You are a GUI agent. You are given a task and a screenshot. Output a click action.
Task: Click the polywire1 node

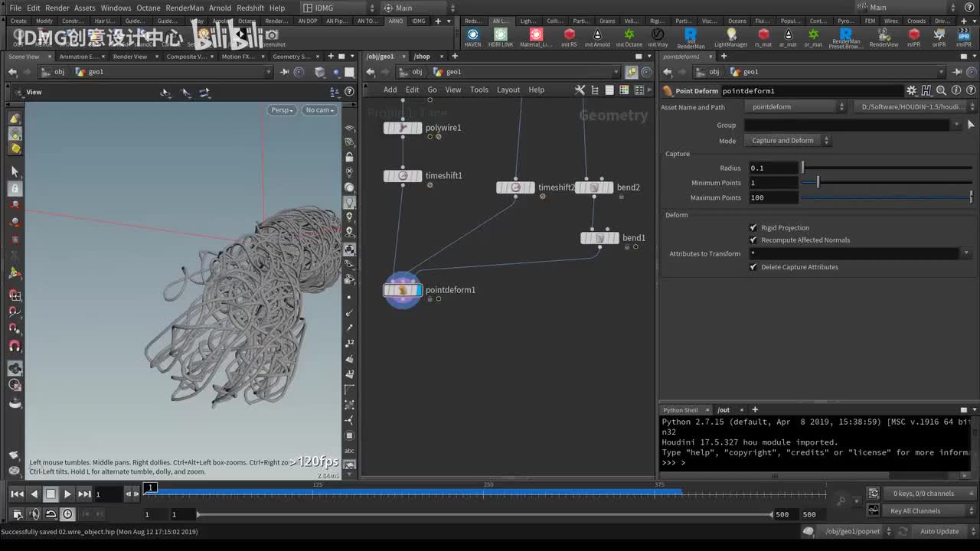[x=403, y=128]
